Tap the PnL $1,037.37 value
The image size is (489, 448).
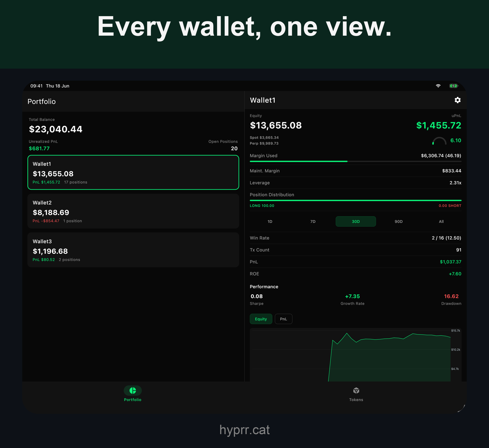coord(450,262)
